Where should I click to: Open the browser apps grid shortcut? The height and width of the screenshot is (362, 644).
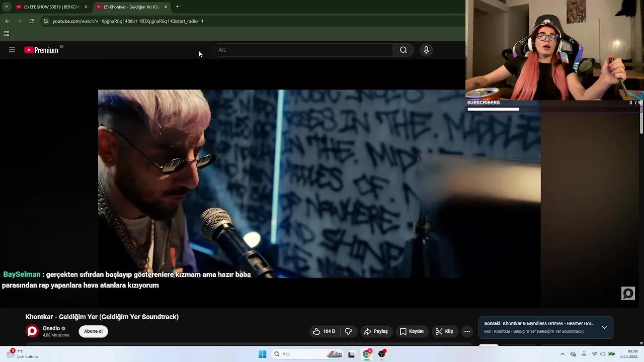pos(7,34)
